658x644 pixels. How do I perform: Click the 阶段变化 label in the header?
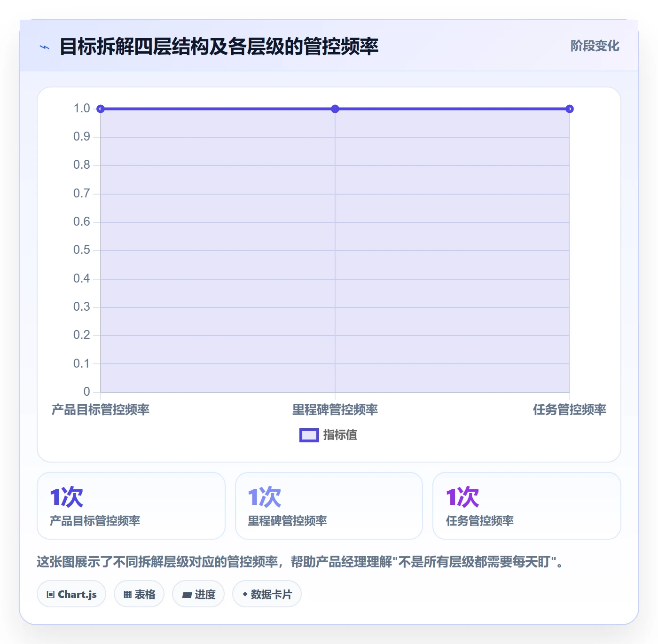[595, 46]
